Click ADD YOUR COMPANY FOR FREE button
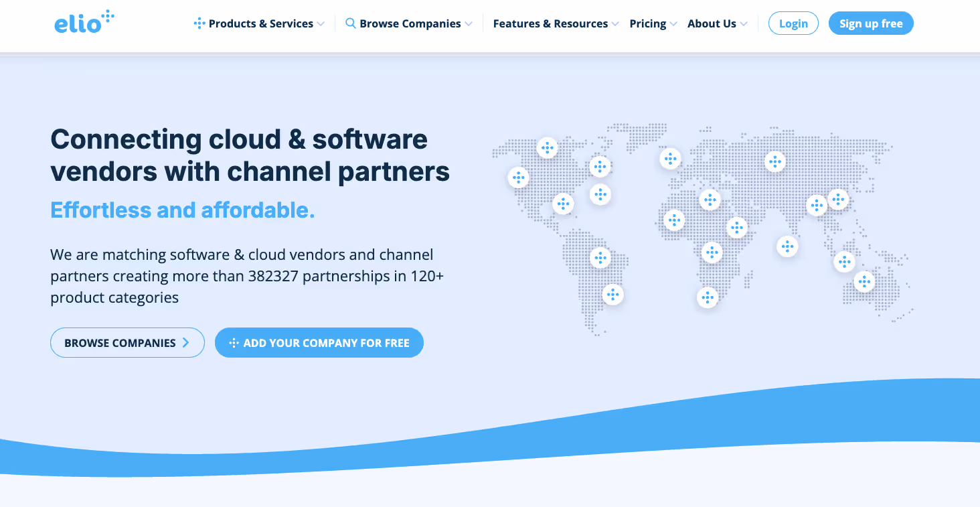980x507 pixels. coord(319,342)
